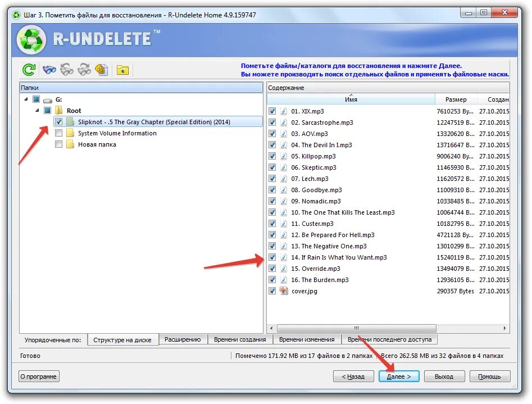Click the mp3 icon of 11. Custer.mp3
The width and height of the screenshot is (532, 404).
(284, 224)
